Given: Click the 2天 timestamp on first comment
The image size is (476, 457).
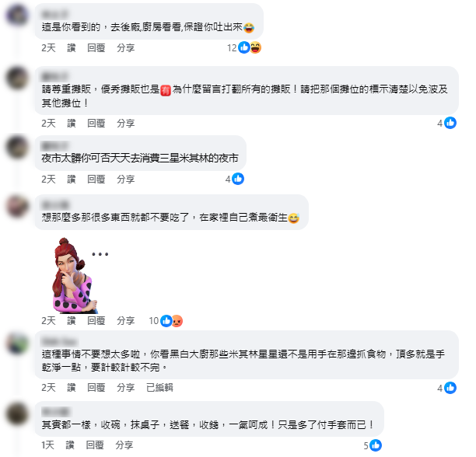Looking at the screenshot, I should (48, 48).
